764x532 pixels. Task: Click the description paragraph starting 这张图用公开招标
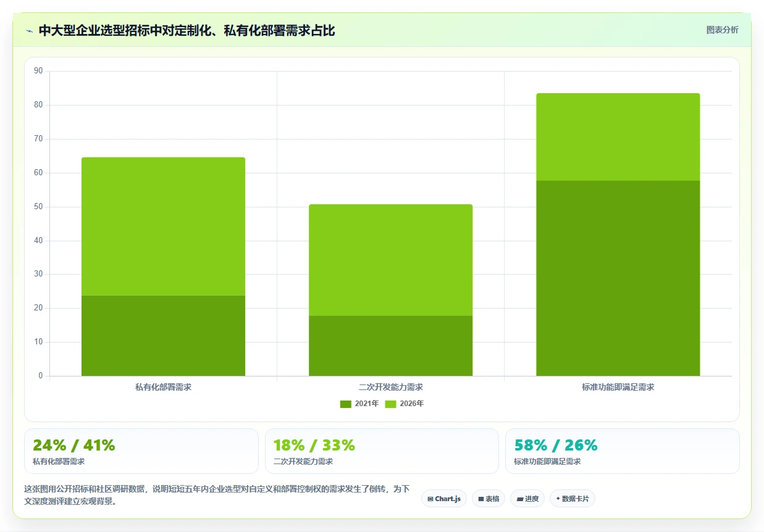(x=217, y=495)
